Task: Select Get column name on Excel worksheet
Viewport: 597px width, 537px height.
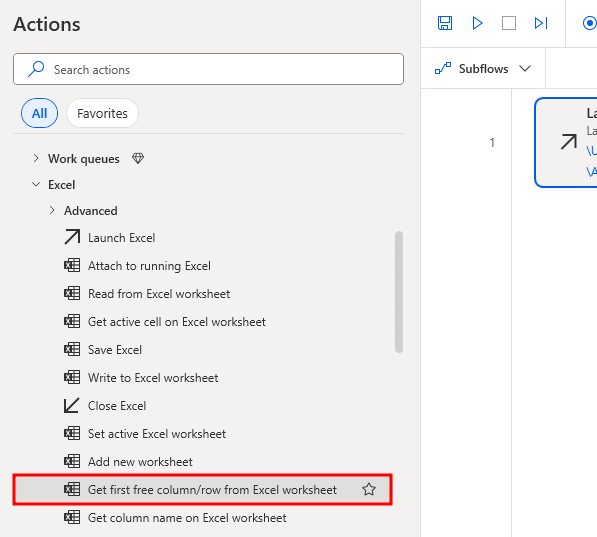Action: (187, 518)
